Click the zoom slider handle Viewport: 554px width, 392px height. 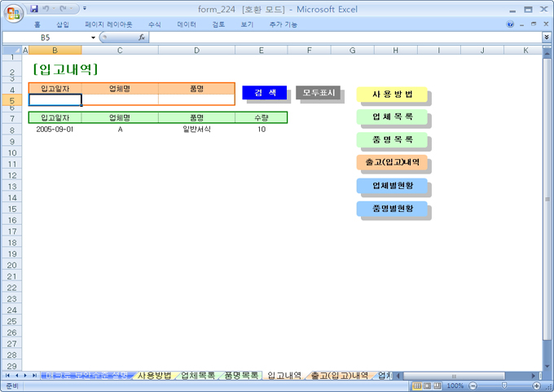click(x=503, y=385)
